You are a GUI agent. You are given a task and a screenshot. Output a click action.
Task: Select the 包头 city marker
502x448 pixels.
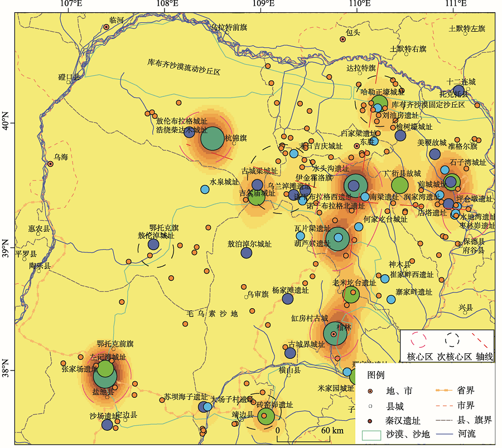coord(342,39)
